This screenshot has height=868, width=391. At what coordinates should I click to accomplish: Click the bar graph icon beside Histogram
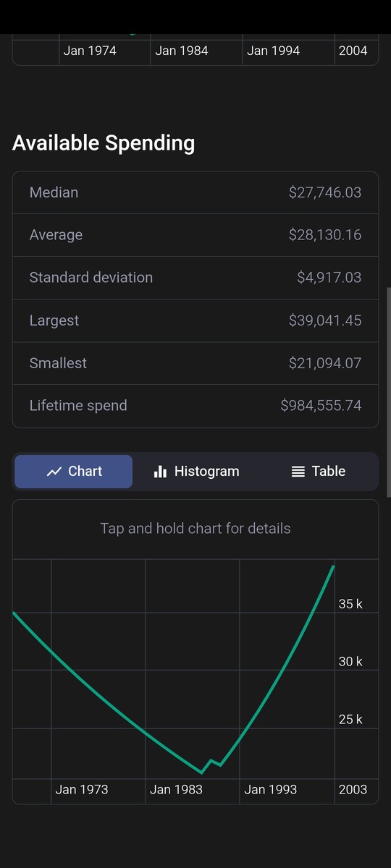pos(161,472)
